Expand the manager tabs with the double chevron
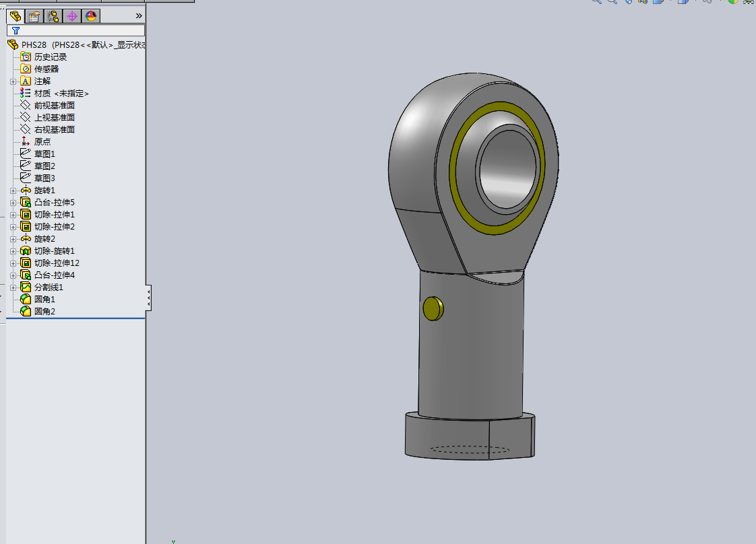 tap(139, 16)
